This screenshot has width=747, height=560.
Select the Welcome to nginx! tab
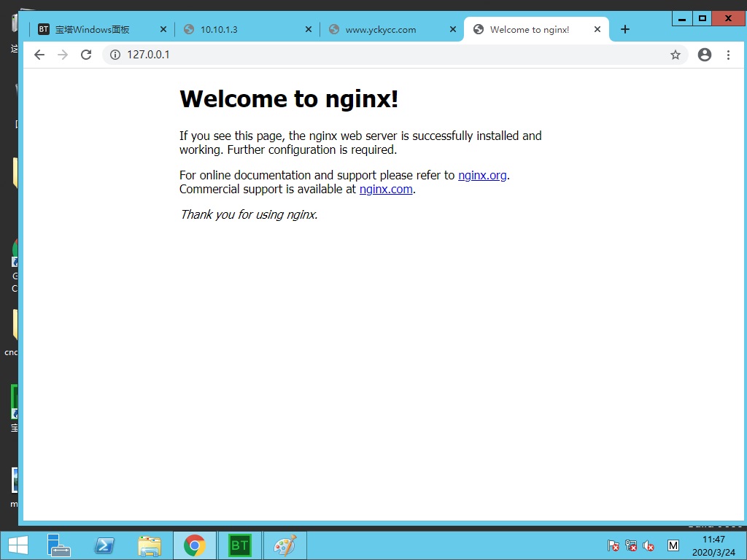536,29
